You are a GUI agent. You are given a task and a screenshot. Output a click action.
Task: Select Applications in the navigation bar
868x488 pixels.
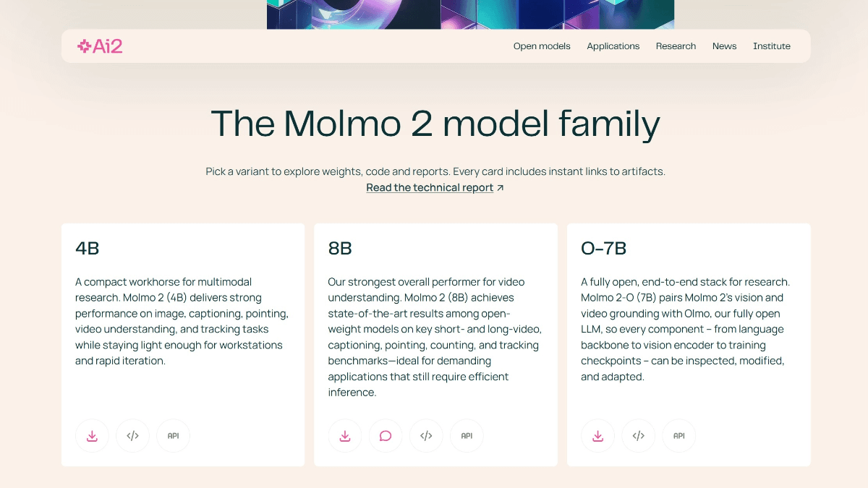pyautogui.click(x=613, y=46)
